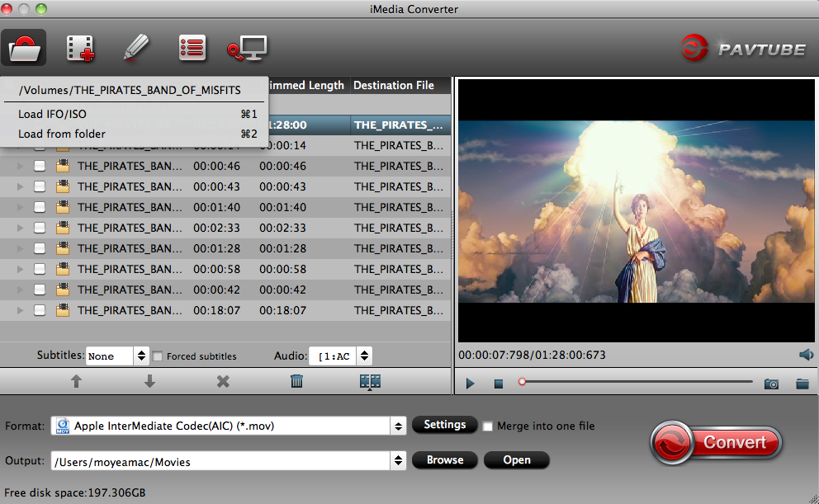Mute the preview using the speaker icon

806,355
